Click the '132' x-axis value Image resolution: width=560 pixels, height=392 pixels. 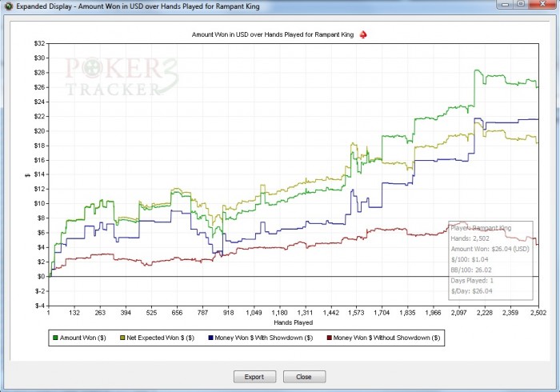pyautogui.click(x=74, y=313)
